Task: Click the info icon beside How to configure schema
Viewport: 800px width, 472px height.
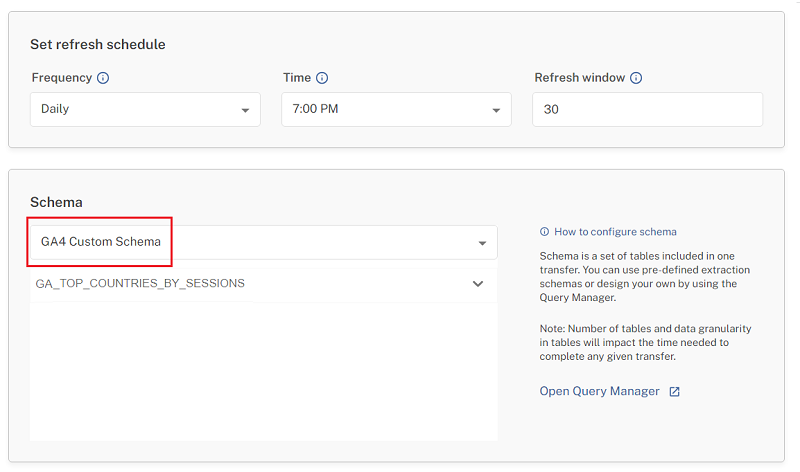Action: (x=544, y=232)
